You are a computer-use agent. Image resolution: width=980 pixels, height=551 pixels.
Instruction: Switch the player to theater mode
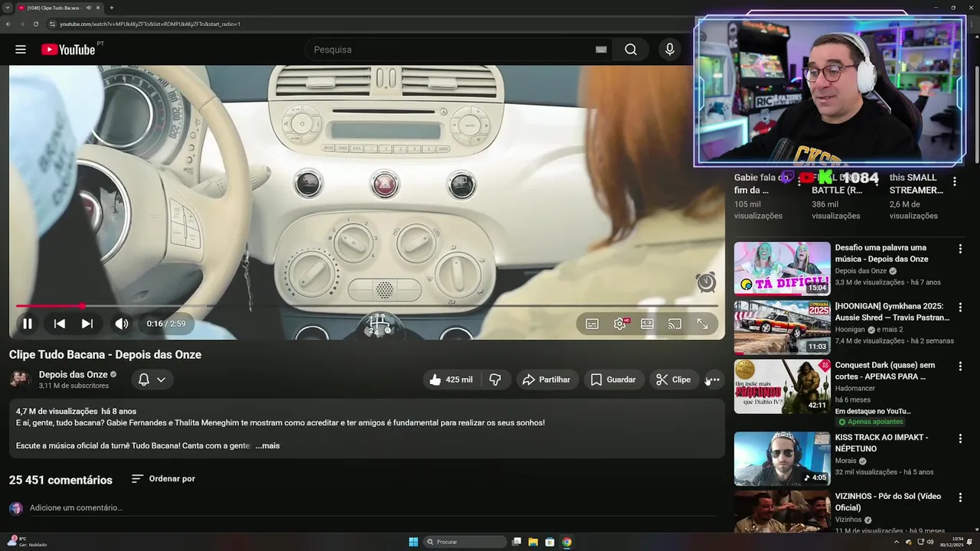pos(647,324)
